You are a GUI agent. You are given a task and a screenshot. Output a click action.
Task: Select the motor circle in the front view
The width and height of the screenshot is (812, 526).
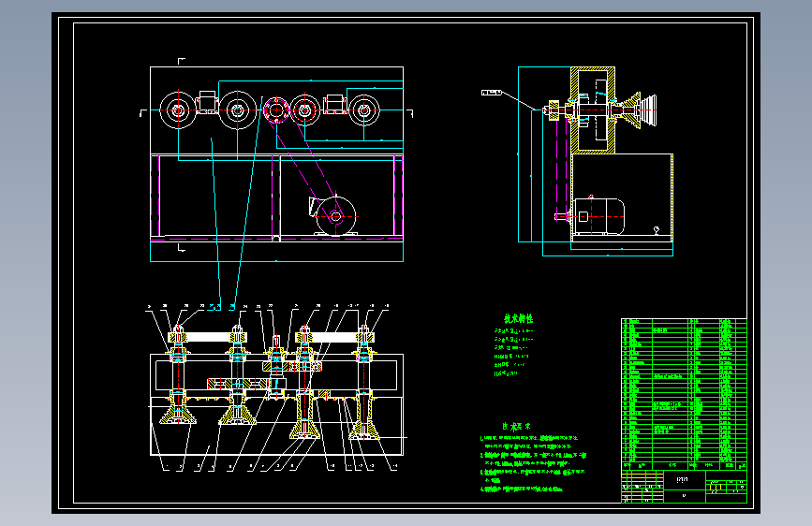click(336, 216)
